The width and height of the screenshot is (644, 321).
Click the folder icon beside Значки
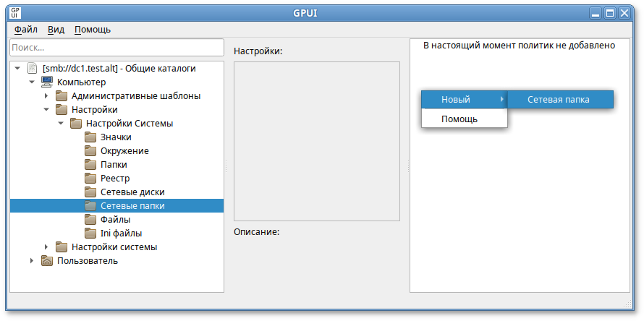tap(90, 137)
